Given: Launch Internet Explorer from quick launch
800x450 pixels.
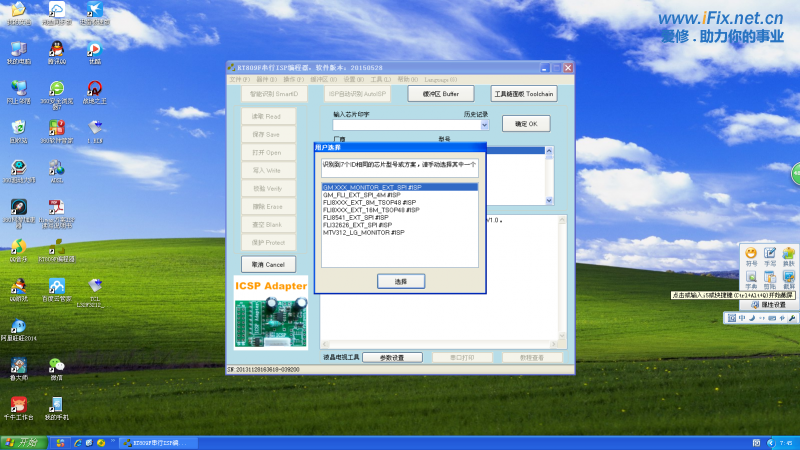Looking at the screenshot, I should tap(78, 443).
